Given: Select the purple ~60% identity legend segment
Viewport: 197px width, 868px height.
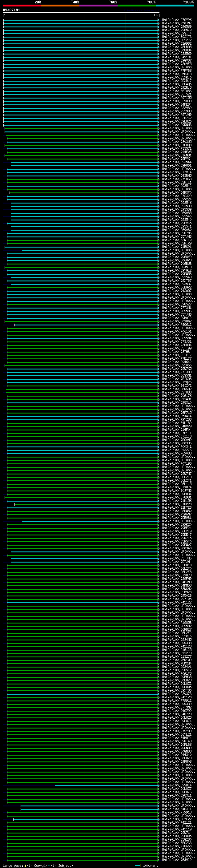Looking at the screenshot, I should (98, 6).
